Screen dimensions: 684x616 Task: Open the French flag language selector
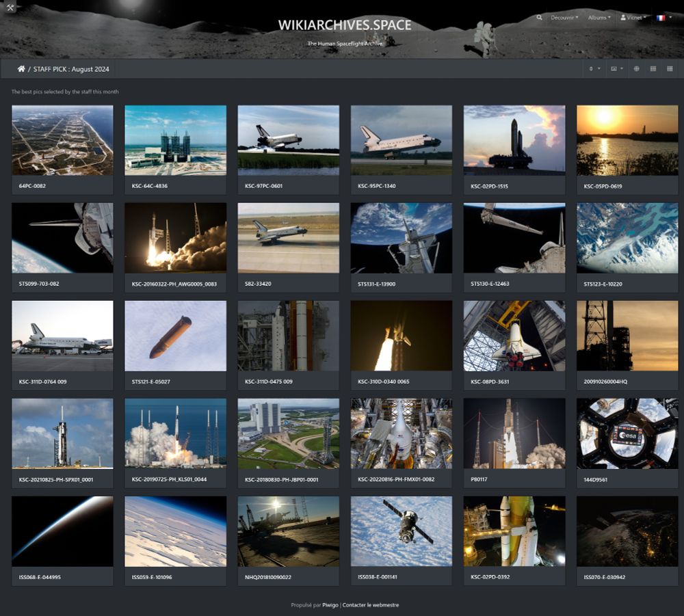[x=664, y=18]
